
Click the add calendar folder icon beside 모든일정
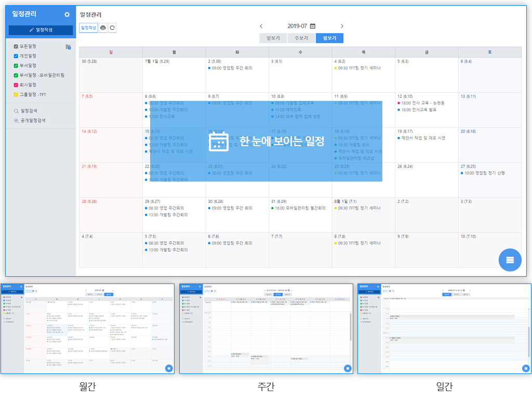[x=68, y=47]
